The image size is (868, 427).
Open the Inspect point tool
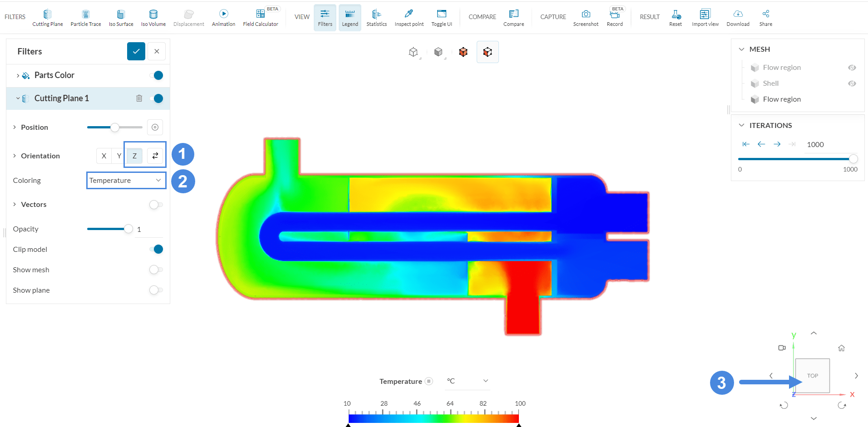[408, 17]
